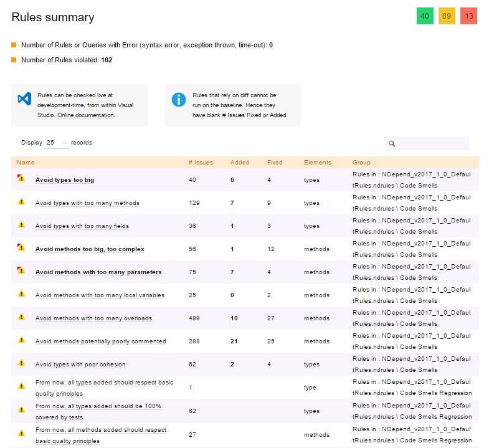Open all types added should respect basic quality principles
Viewport: 494px width, 448px height.
pos(104,388)
